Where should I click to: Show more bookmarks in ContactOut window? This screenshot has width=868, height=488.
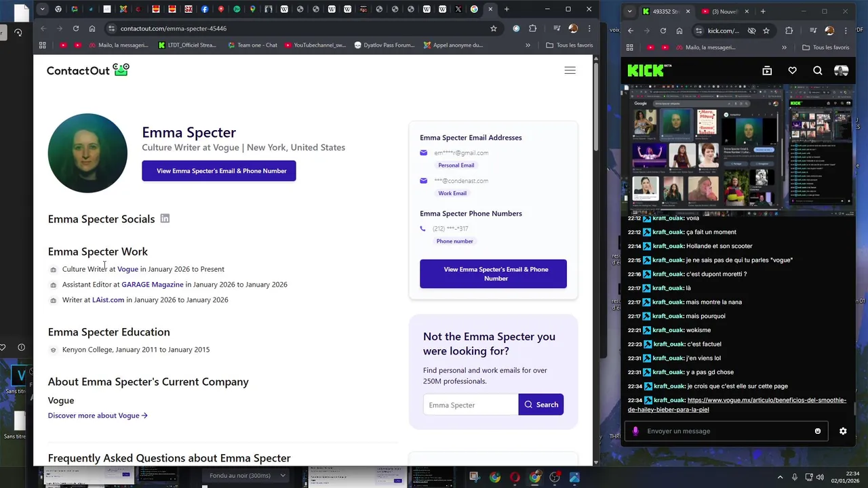click(x=528, y=45)
